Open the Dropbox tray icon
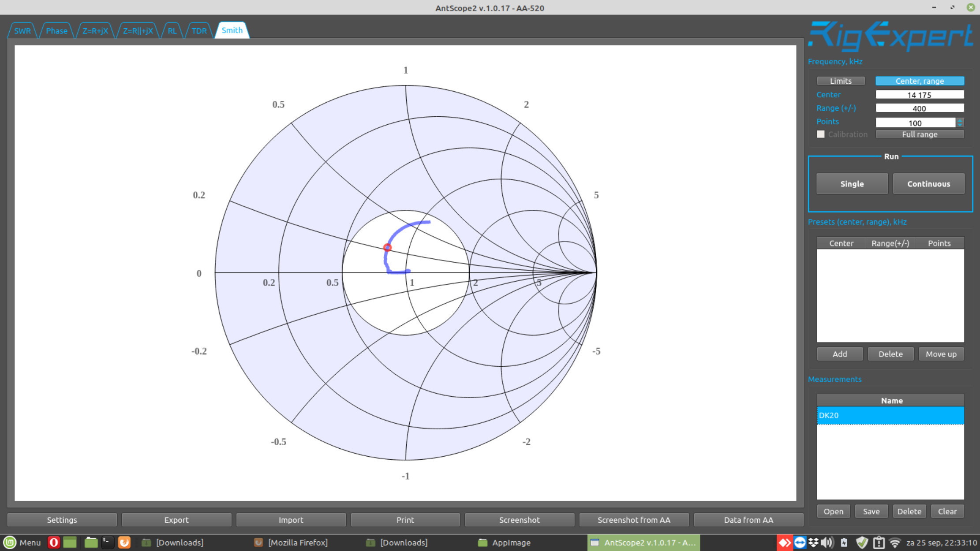Image resolution: width=980 pixels, height=551 pixels. 813,542
